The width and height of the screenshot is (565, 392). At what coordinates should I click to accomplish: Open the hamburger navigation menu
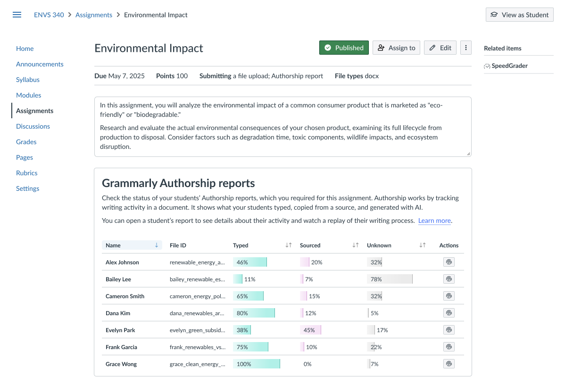(17, 15)
